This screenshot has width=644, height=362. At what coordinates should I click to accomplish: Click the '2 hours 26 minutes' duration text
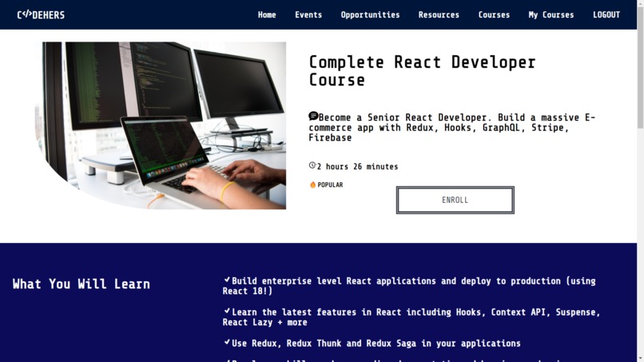coord(357,167)
